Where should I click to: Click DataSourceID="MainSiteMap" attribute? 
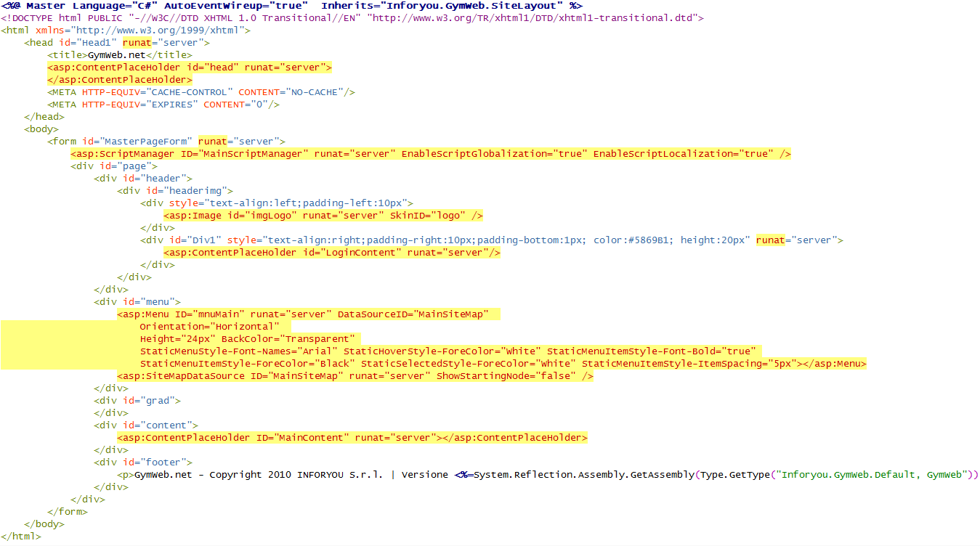(x=413, y=314)
